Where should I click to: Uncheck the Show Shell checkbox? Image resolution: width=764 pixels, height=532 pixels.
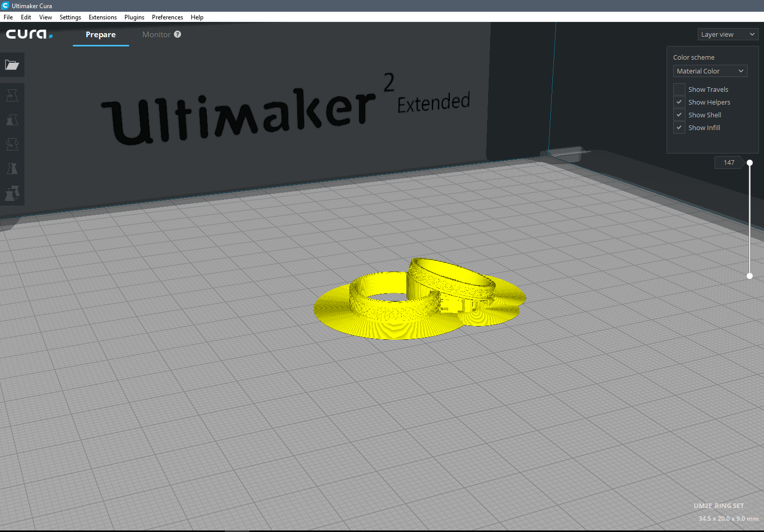679,115
